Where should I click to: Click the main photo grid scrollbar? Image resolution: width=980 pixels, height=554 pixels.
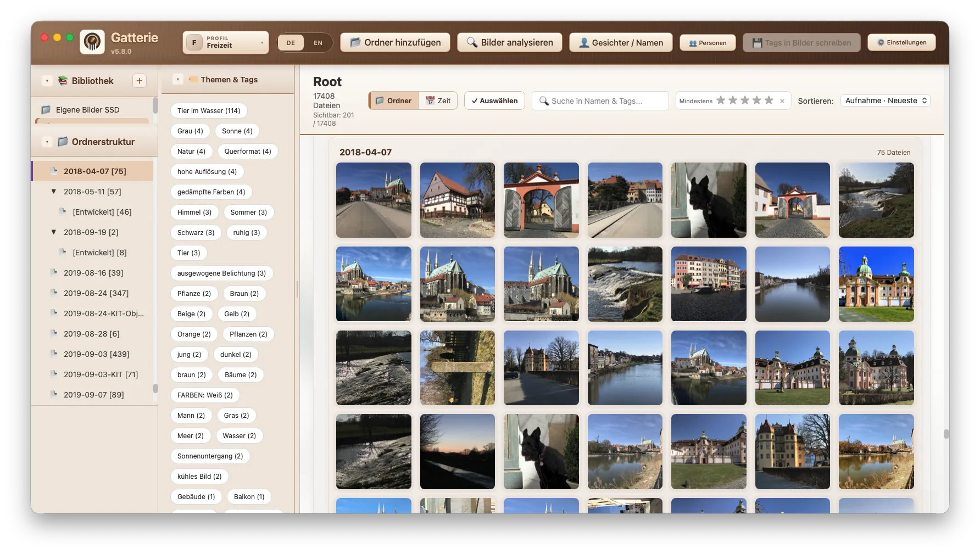tap(946, 434)
